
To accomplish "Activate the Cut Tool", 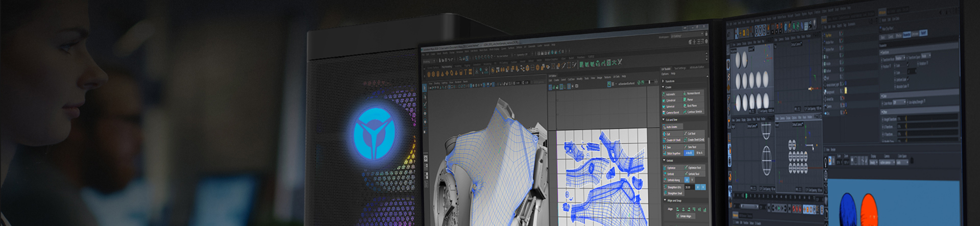I will tap(694, 133).
